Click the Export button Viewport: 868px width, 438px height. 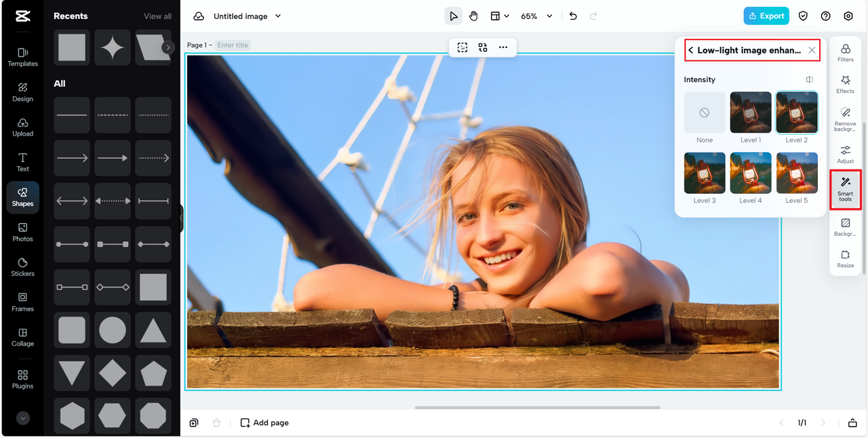[766, 16]
